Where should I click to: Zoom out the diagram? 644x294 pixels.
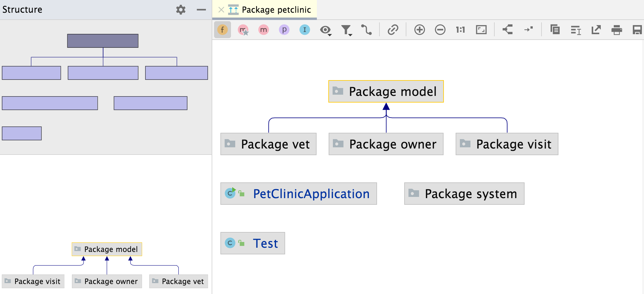pyautogui.click(x=440, y=30)
